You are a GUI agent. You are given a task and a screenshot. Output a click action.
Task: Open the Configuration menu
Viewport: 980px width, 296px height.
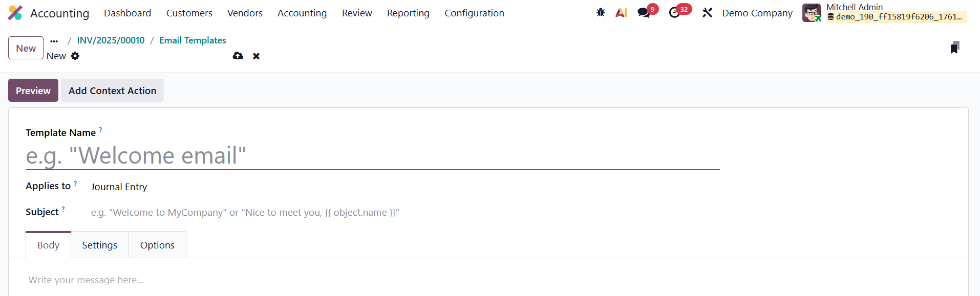tap(474, 13)
